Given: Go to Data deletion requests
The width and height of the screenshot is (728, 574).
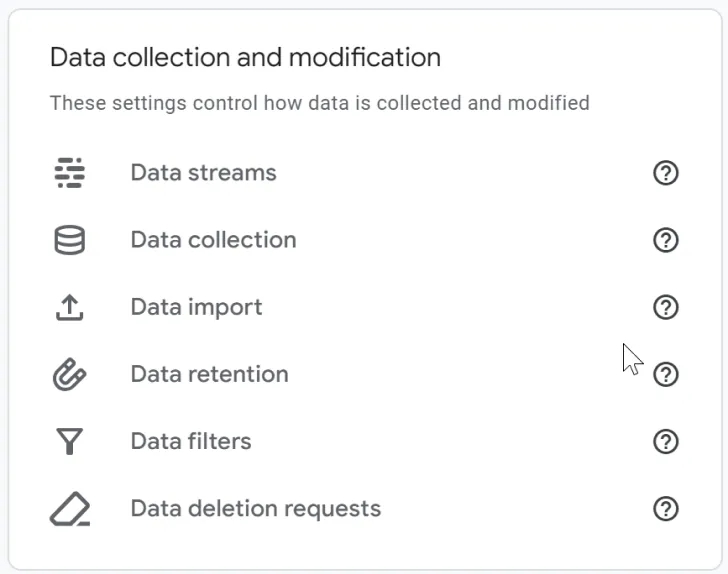Looking at the screenshot, I should pos(256,509).
